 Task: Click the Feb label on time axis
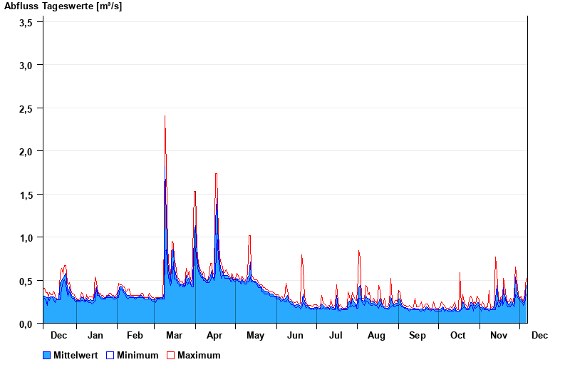[x=135, y=336]
